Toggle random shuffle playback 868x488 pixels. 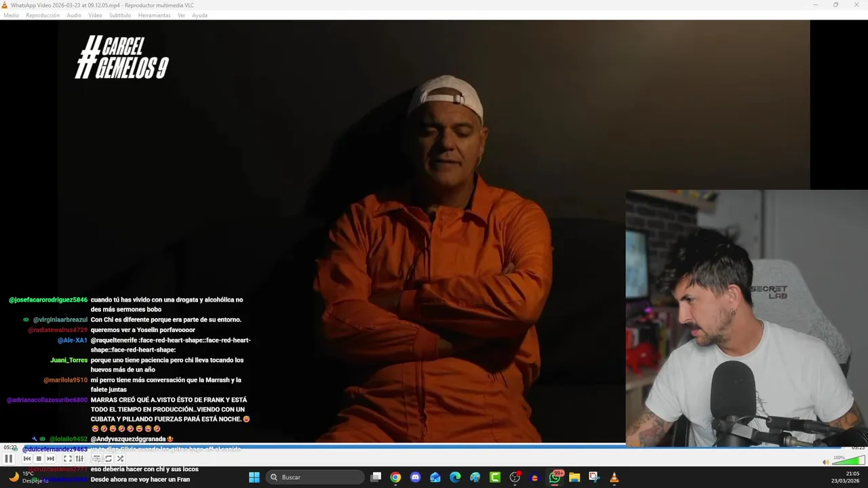(120, 459)
